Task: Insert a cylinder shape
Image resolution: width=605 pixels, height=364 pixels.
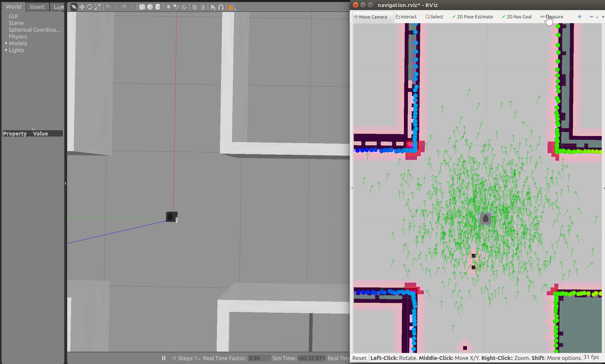Action: pos(158,7)
